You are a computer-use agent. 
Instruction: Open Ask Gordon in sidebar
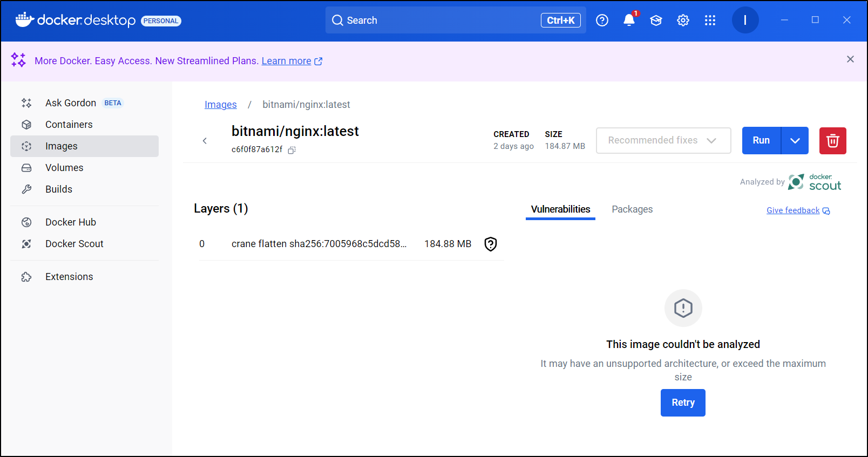pos(84,103)
